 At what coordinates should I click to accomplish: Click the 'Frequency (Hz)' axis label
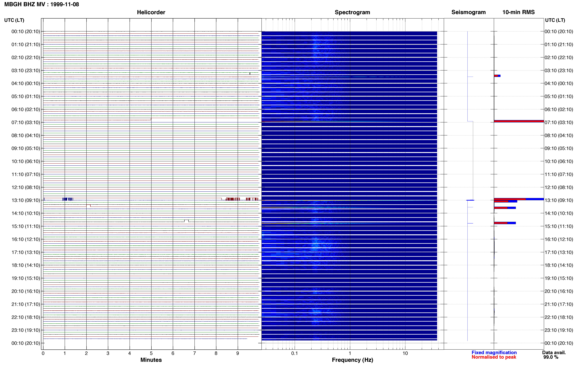(352, 360)
